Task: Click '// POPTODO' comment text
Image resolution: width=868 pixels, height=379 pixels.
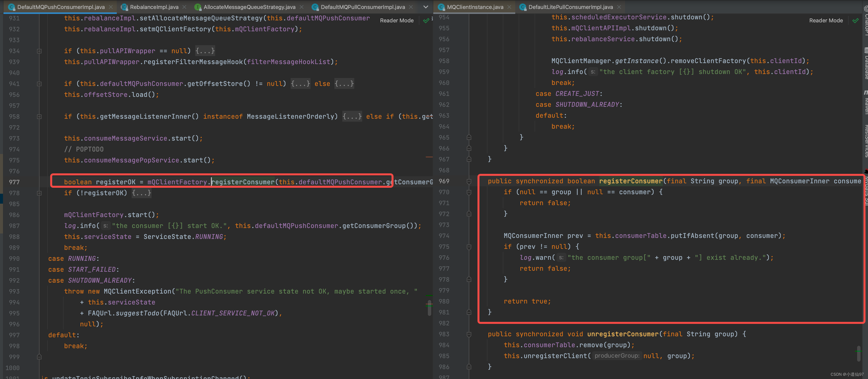Action: 84,149
